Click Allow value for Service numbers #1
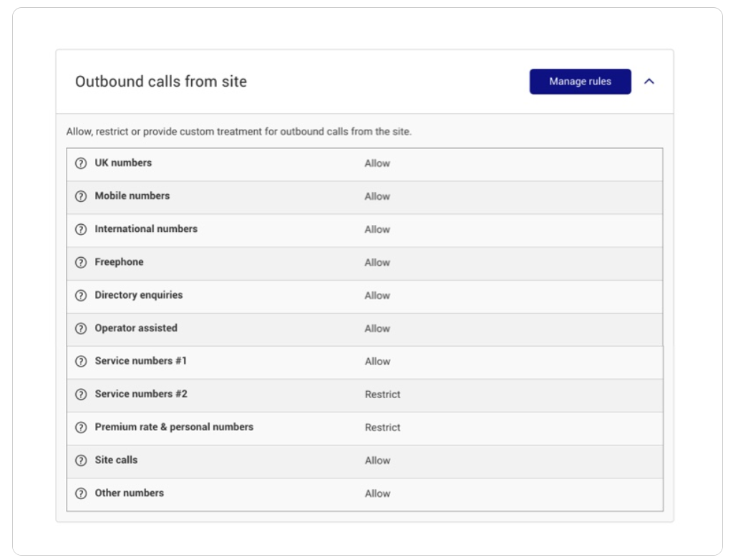Viewport: 738px width, 560px height. point(377,361)
